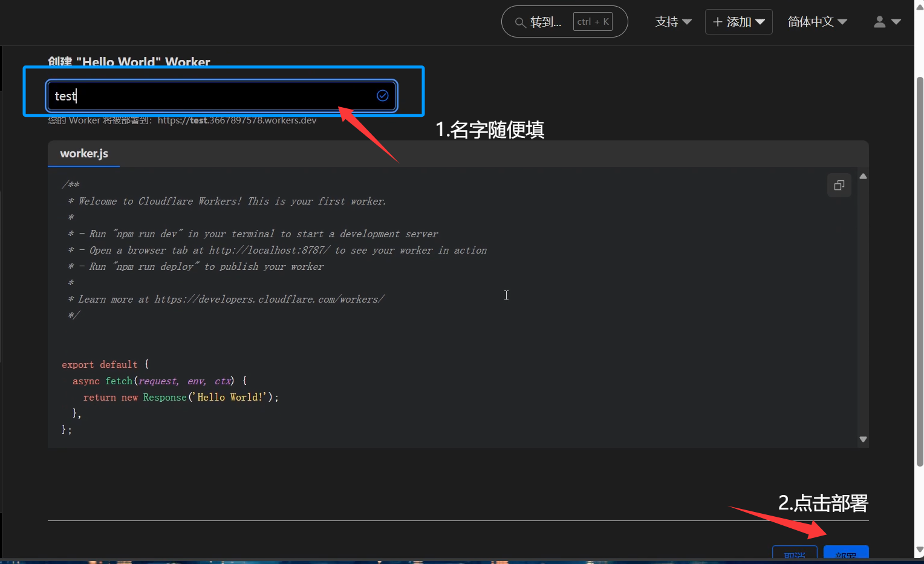
Task: Select the worker.js tab
Action: tap(84, 154)
